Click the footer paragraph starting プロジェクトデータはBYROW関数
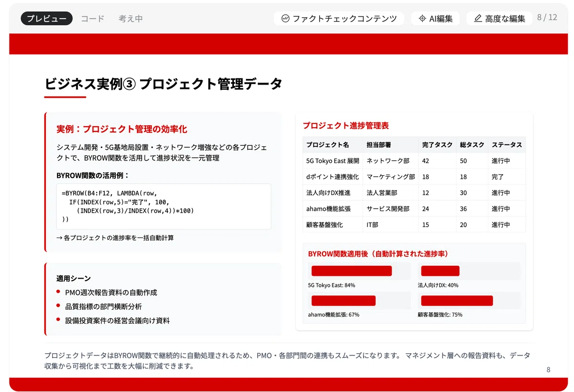574x392 pixels. tap(287, 361)
